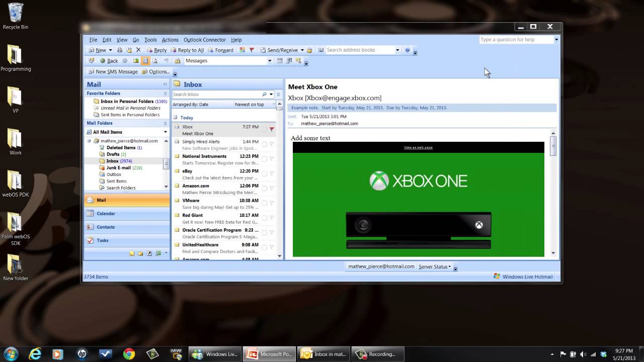Click the Reply button
644x362 pixels.
click(156, 50)
